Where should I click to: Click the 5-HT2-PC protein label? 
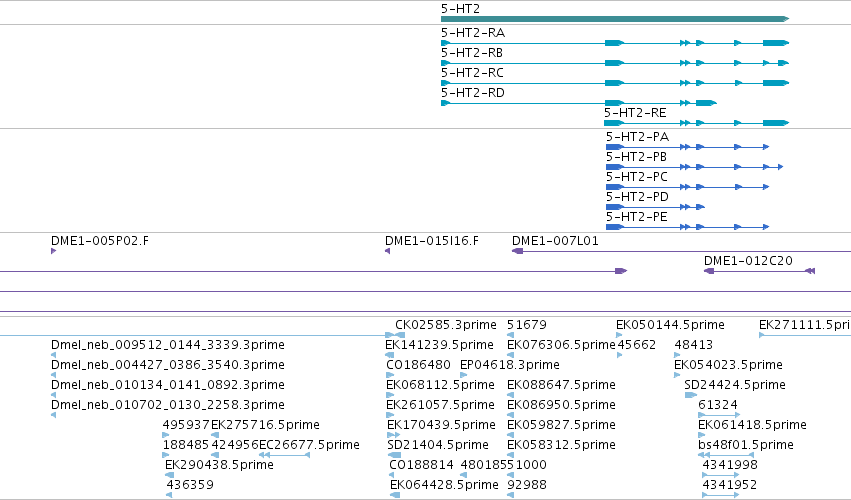(x=637, y=178)
